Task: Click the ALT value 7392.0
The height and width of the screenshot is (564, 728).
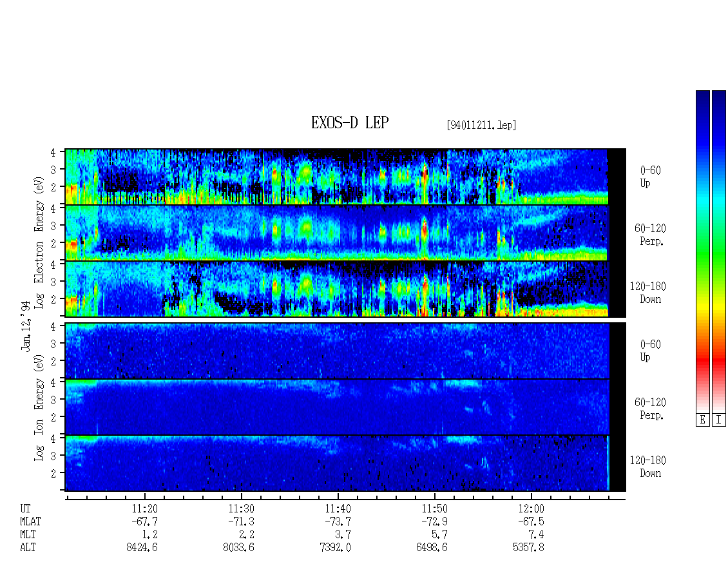Action: click(335, 547)
